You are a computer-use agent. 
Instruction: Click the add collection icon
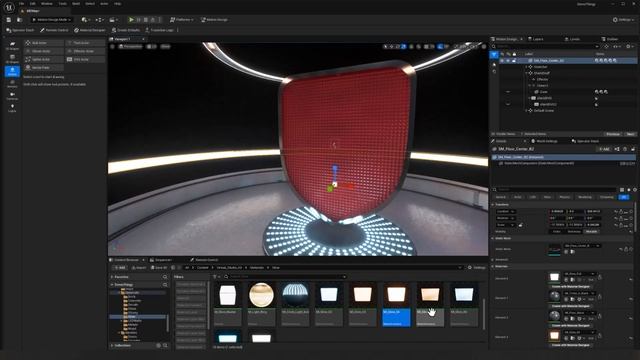pyautogui.click(x=159, y=345)
